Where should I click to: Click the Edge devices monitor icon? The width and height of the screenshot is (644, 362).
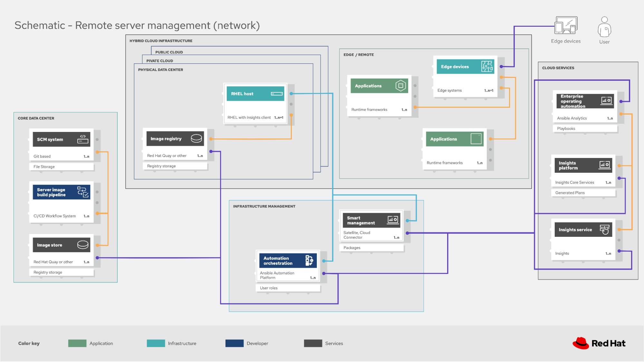(566, 25)
